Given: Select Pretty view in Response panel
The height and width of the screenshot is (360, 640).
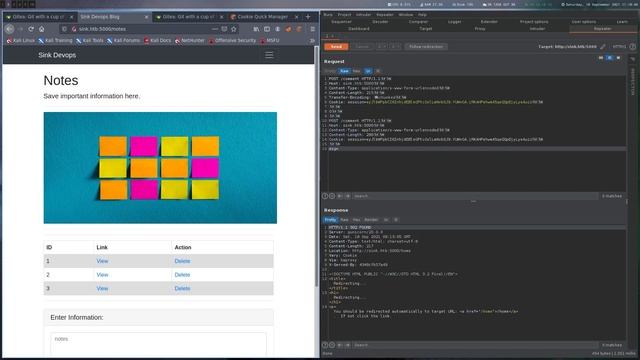Looking at the screenshot, I should (x=330, y=220).
